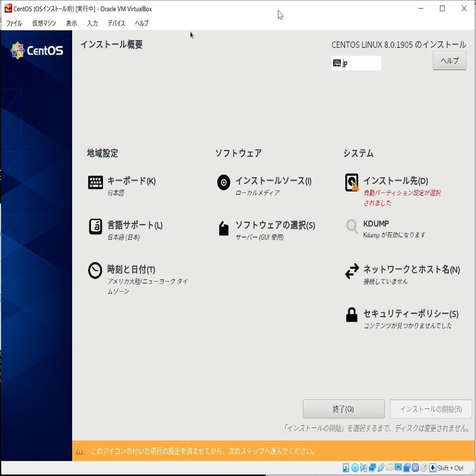The width and height of the screenshot is (476, 476).
Task: Open Installation Source disc icon
Action: [223, 182]
